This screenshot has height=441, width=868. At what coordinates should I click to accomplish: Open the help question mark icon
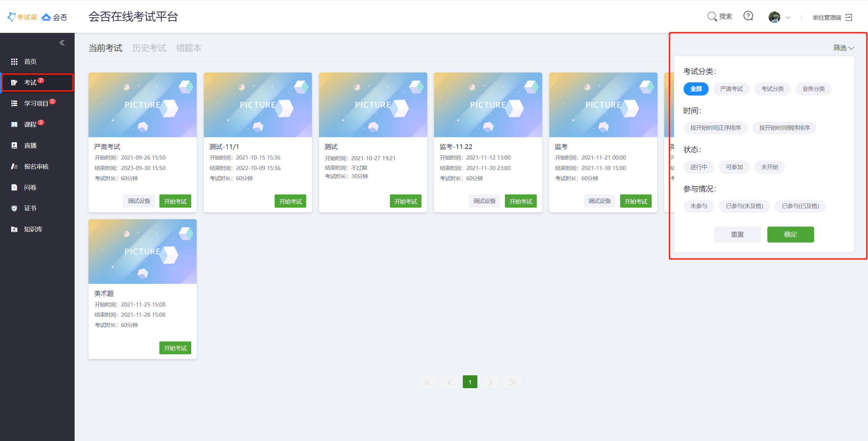click(x=748, y=16)
